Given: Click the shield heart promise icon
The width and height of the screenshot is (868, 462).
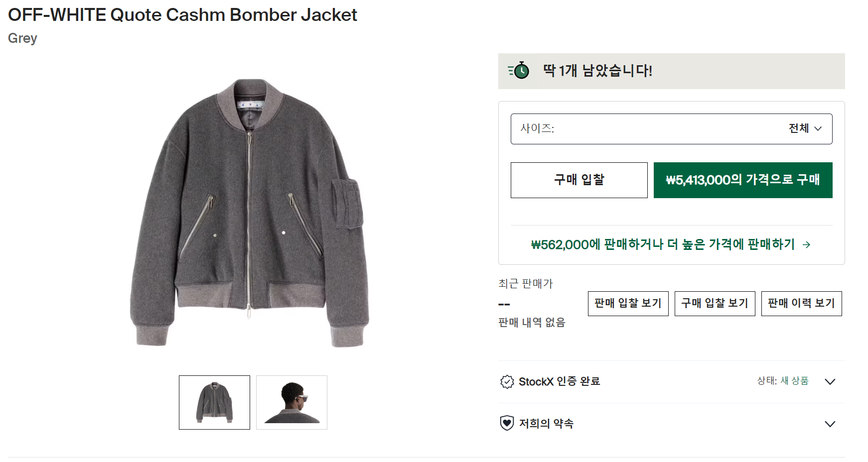Looking at the screenshot, I should tap(507, 423).
